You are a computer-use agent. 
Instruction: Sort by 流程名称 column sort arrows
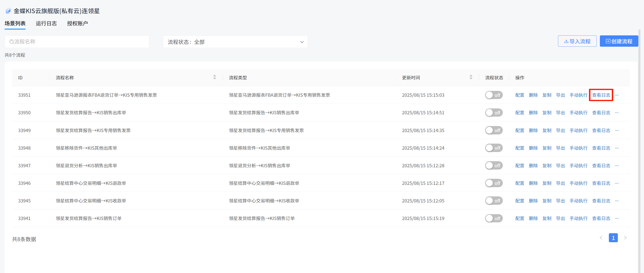click(x=214, y=77)
